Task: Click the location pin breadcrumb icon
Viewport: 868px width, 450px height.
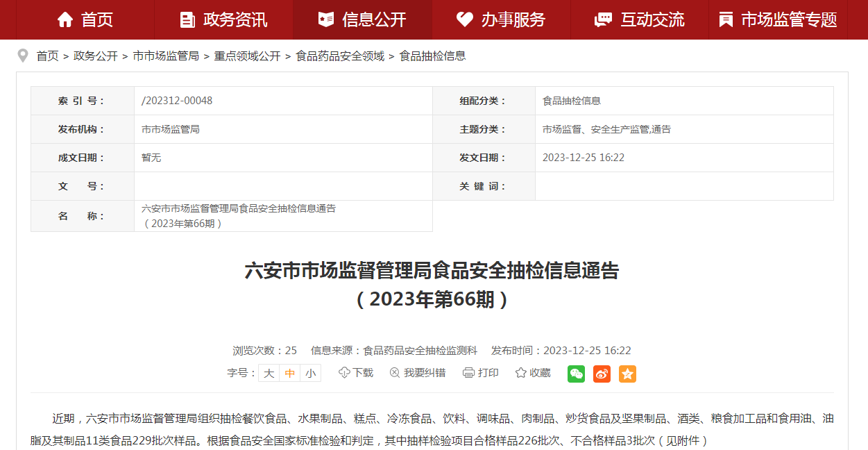Action: [x=23, y=56]
